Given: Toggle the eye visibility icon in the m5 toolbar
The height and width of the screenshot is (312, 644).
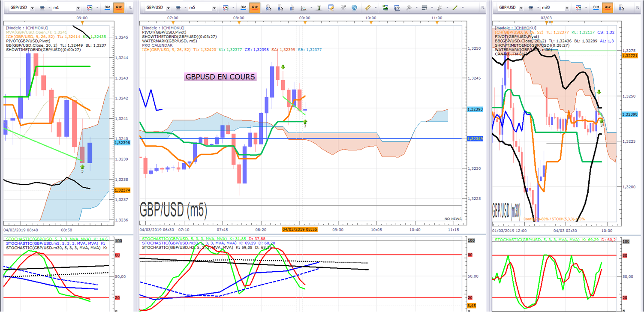Looking at the screenshot, I should pos(343,7).
